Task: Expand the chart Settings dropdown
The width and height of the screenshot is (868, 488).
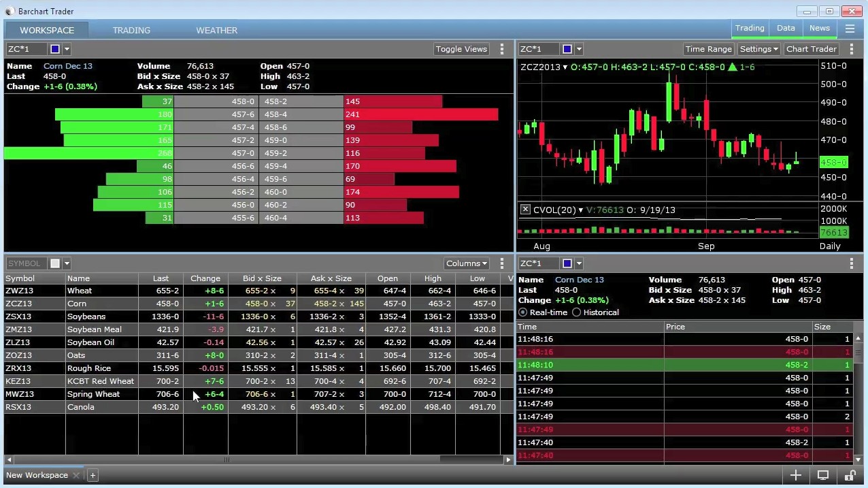Action: click(758, 49)
